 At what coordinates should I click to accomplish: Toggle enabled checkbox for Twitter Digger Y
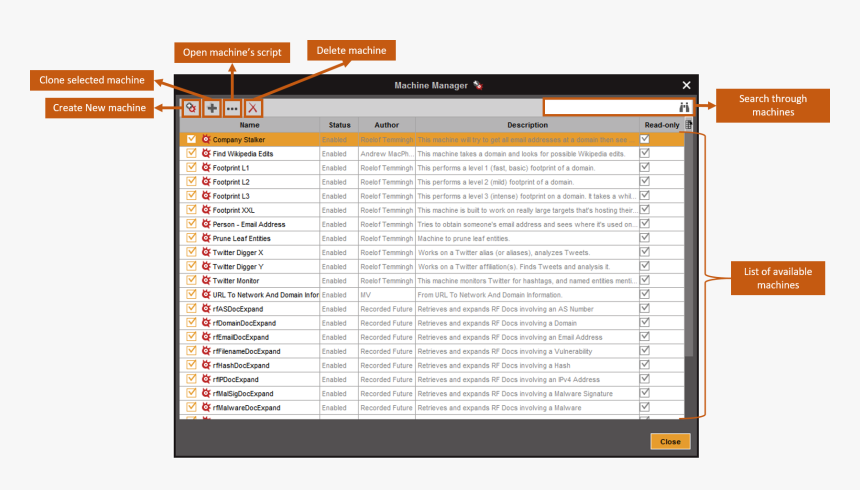click(x=191, y=266)
